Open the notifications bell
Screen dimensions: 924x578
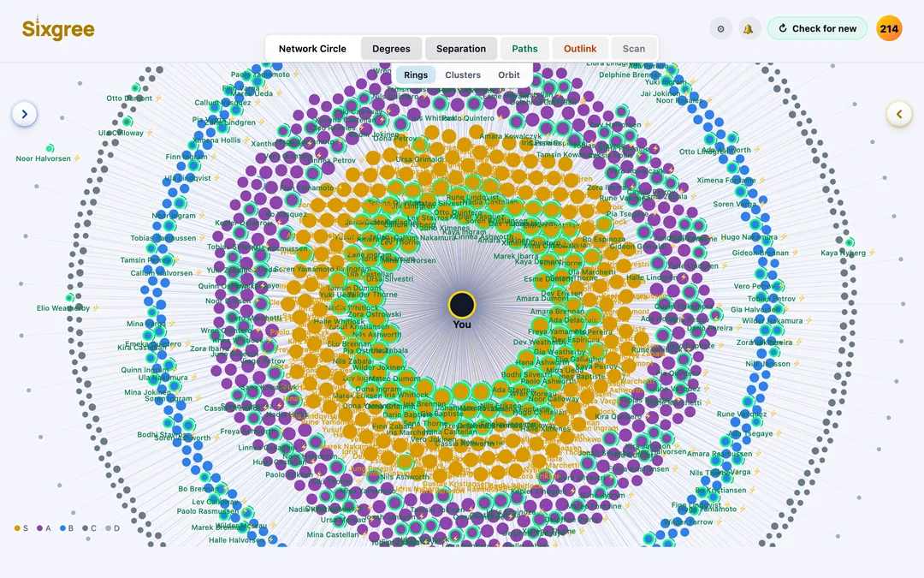pos(749,28)
